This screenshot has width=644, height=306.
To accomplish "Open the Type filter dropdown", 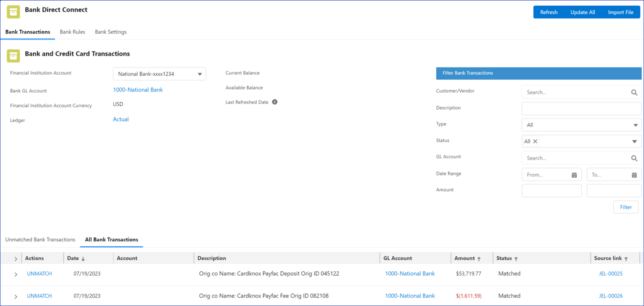I will tap(581, 125).
